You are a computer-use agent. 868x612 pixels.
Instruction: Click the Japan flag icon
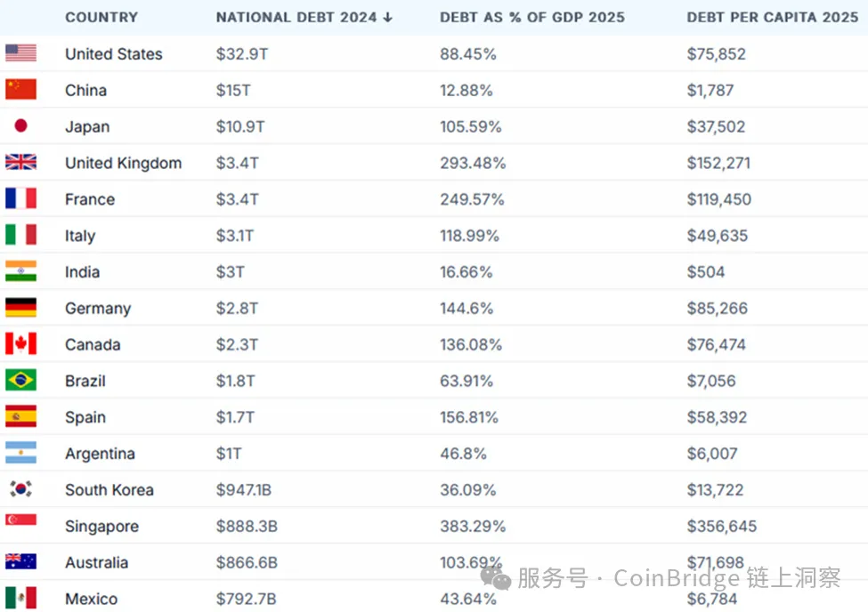tap(20, 126)
